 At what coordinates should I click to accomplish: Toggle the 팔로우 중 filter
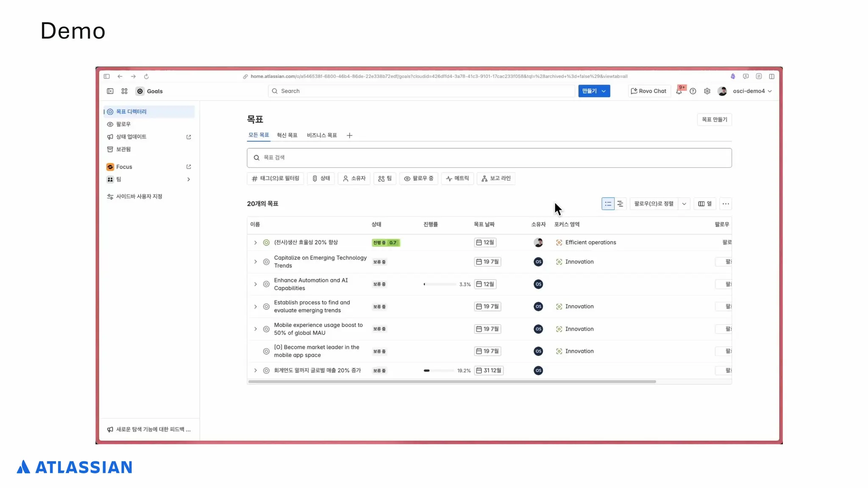419,178
